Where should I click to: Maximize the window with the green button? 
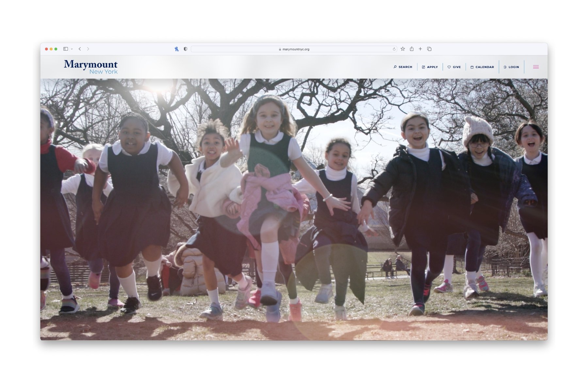click(x=56, y=49)
